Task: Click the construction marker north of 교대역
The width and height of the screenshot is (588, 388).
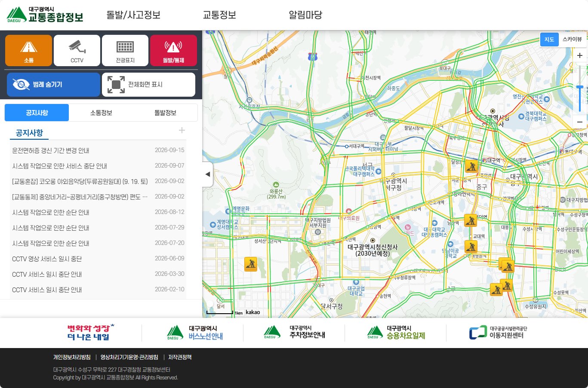Action: click(471, 220)
